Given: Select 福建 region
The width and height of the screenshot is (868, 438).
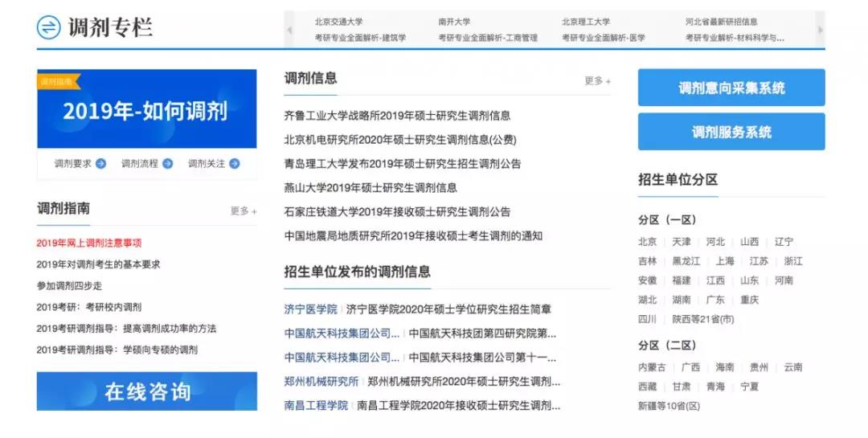Looking at the screenshot, I should [x=682, y=280].
